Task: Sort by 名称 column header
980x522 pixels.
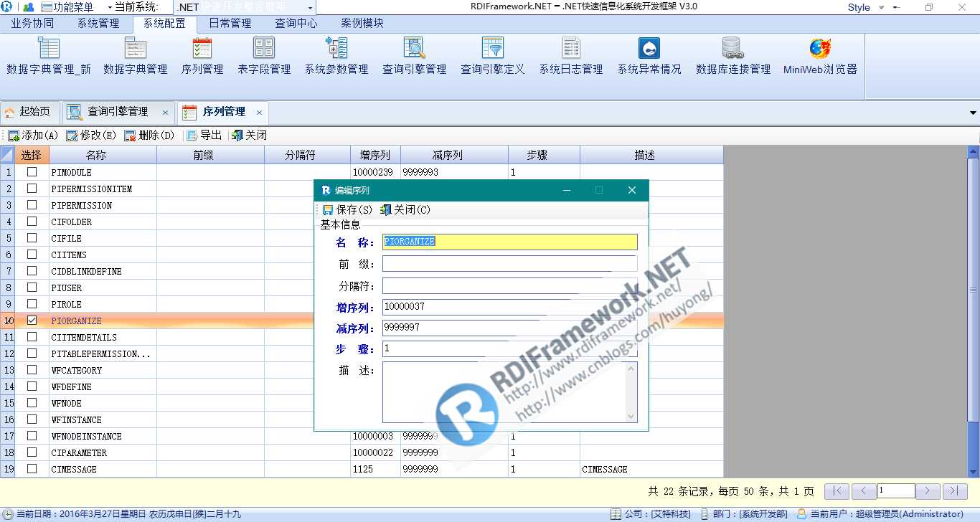Action: tap(103, 155)
